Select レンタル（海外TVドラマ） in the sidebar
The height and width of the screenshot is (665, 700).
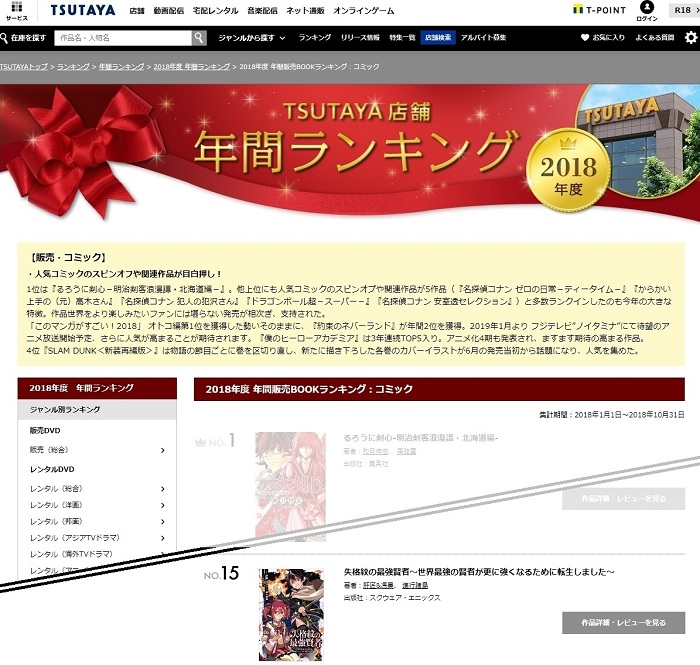tap(71, 554)
